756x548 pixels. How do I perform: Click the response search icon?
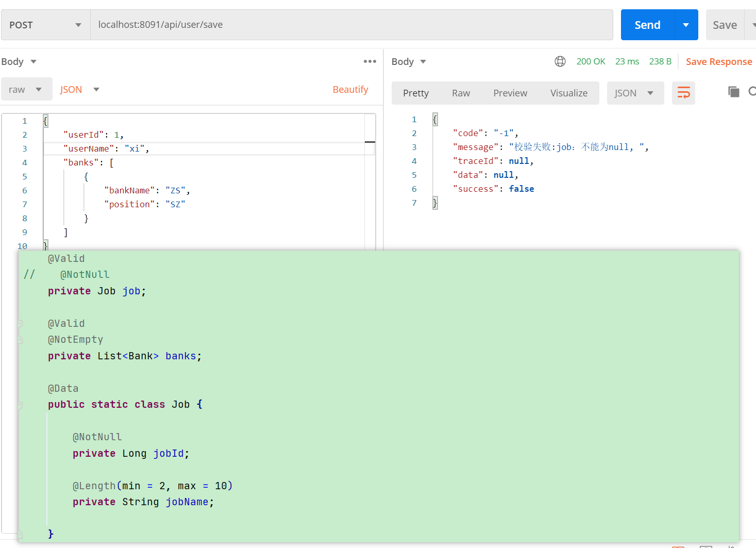click(752, 92)
